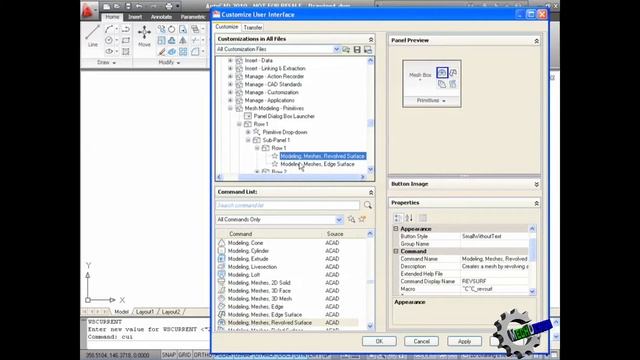Select the Array tool in Modify panel

click(x=183, y=52)
